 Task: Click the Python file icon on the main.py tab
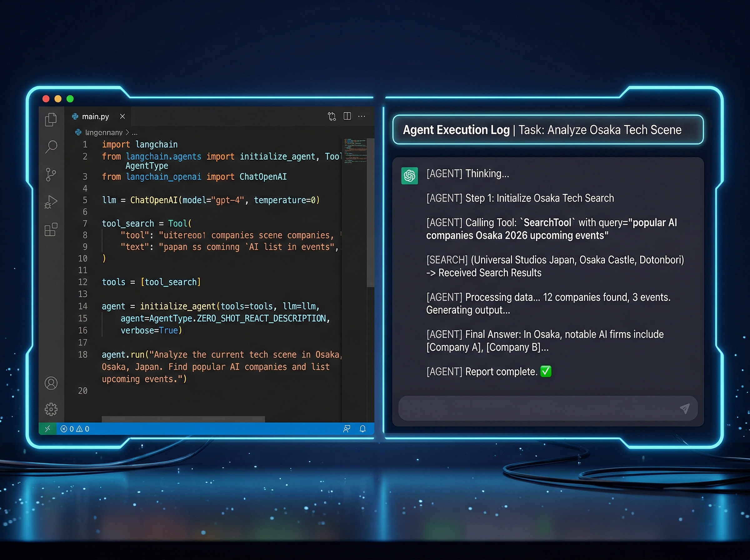click(75, 117)
